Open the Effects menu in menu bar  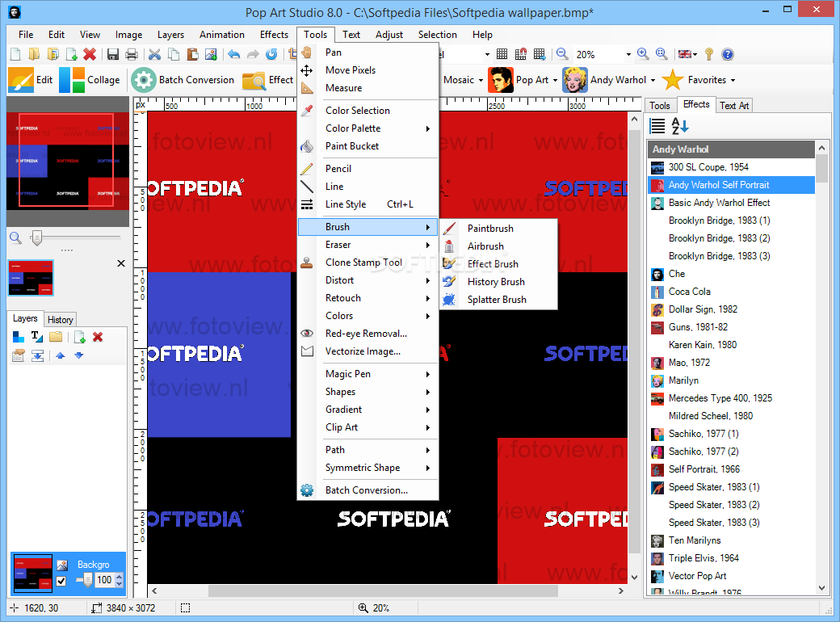(275, 35)
